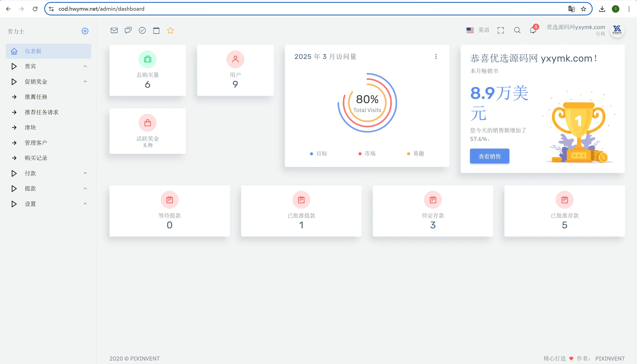Image resolution: width=637 pixels, height=364 pixels.
Task: Toggle fullscreen with the expand icon
Action: pos(501,31)
